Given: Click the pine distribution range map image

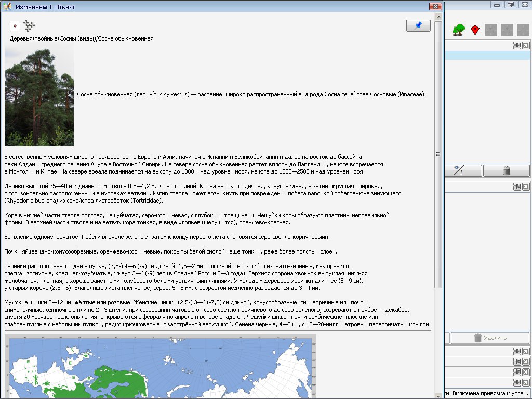Looking at the screenshot, I should point(161,366).
